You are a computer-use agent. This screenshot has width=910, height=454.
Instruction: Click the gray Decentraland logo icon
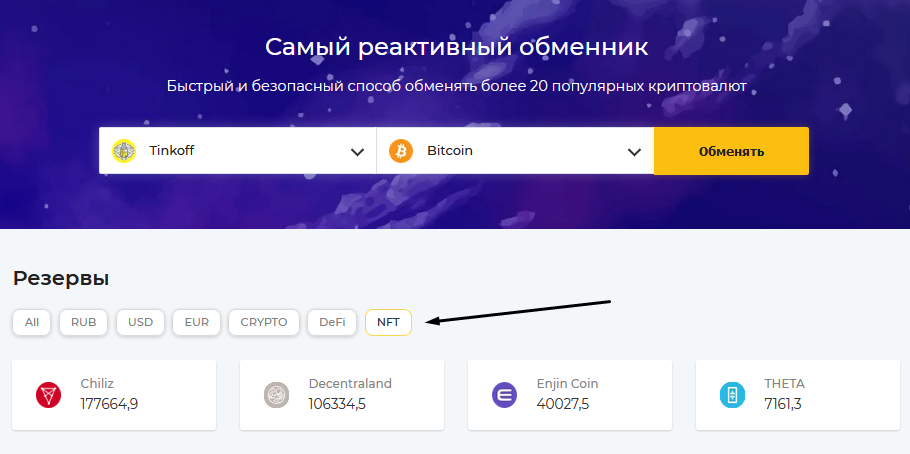[x=276, y=395]
